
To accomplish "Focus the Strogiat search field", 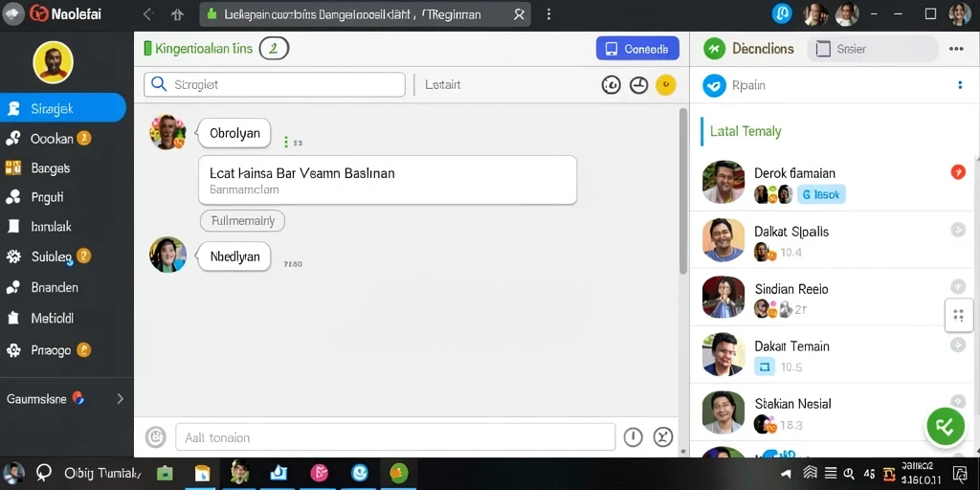I will tap(275, 84).
